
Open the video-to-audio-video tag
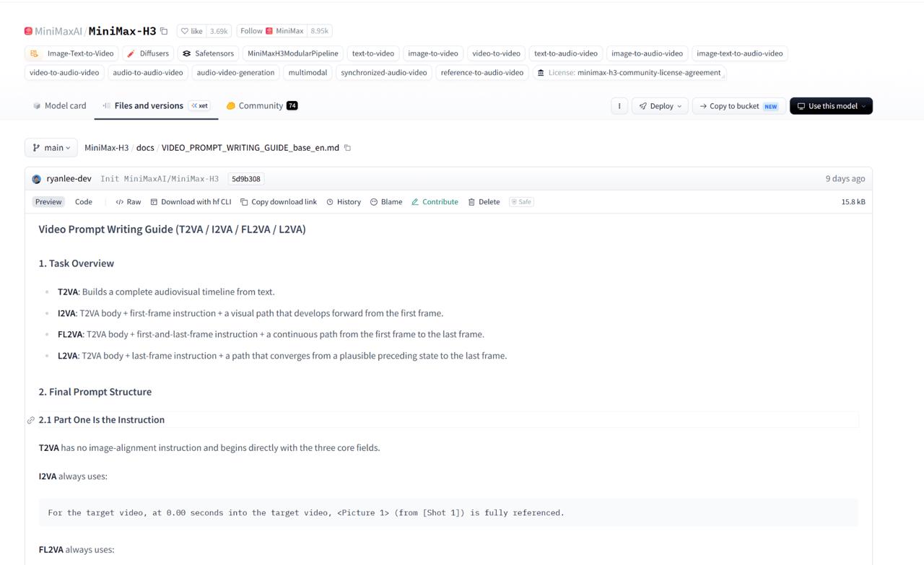(x=64, y=73)
